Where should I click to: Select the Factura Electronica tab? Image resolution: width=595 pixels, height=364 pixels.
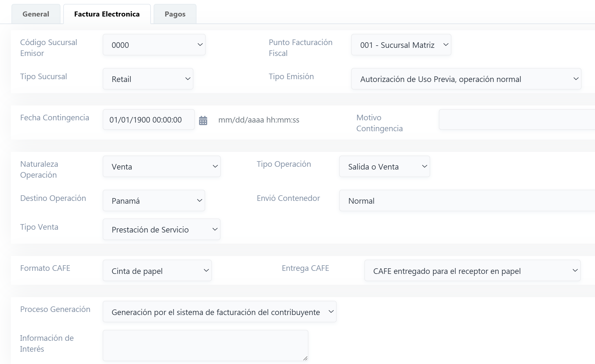pyautogui.click(x=107, y=14)
